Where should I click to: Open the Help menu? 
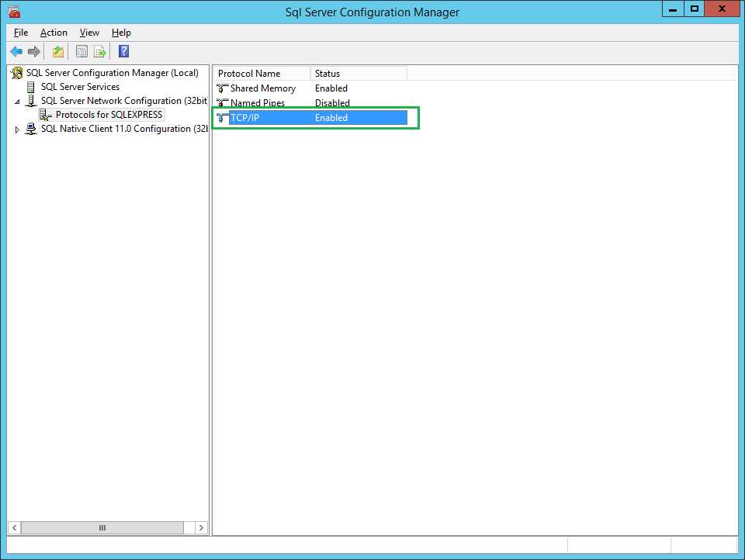pos(121,33)
